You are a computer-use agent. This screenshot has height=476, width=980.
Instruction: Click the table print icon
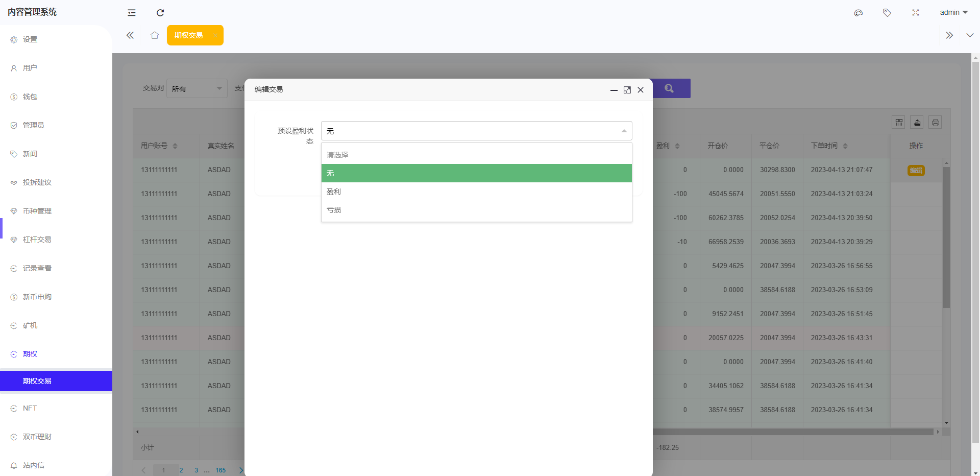point(936,123)
